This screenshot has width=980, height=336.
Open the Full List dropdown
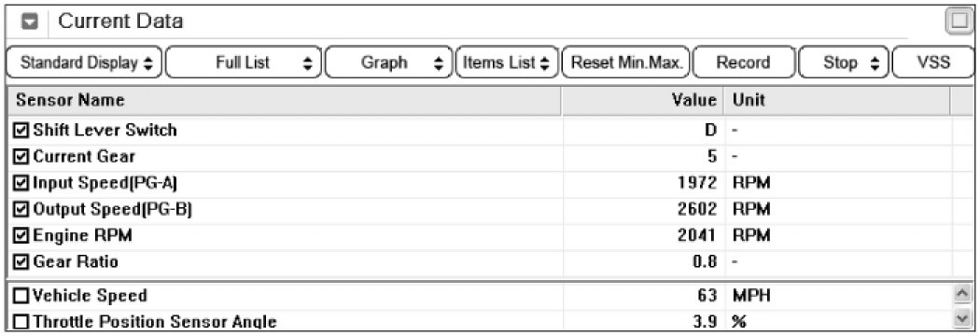tap(244, 63)
